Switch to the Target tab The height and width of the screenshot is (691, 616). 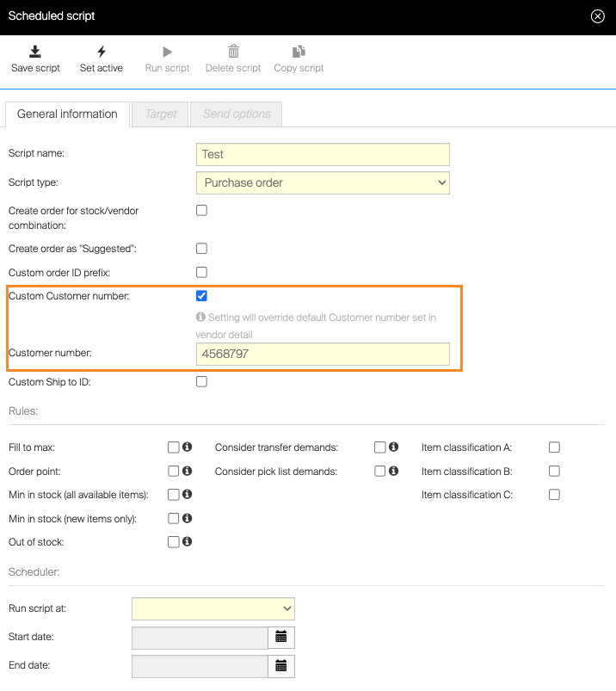[x=161, y=114]
